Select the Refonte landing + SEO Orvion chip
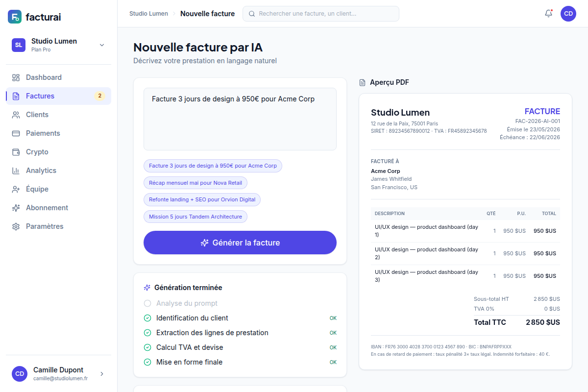The height and width of the screenshot is (392, 588). (202, 199)
